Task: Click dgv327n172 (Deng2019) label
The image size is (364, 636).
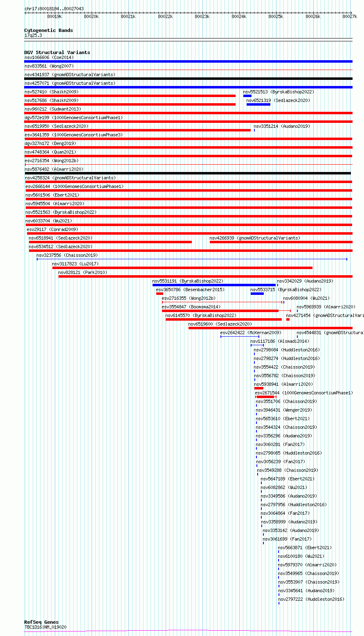Action: coord(50,143)
